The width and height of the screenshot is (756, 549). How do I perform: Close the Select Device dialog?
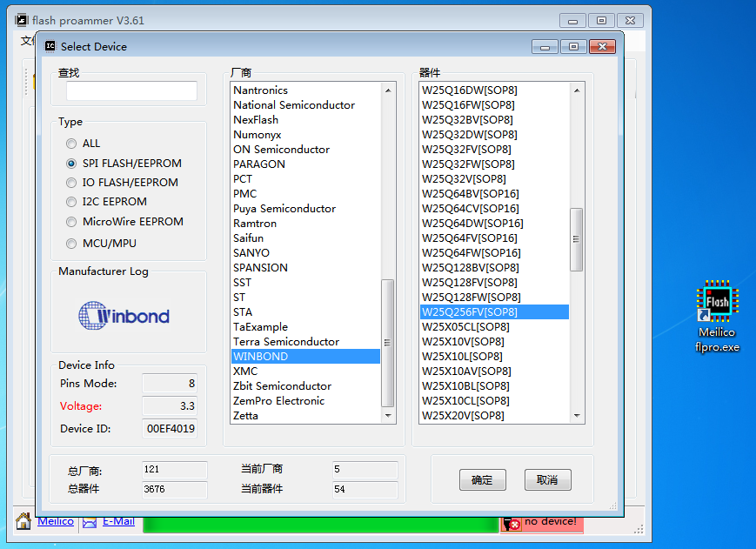point(602,46)
